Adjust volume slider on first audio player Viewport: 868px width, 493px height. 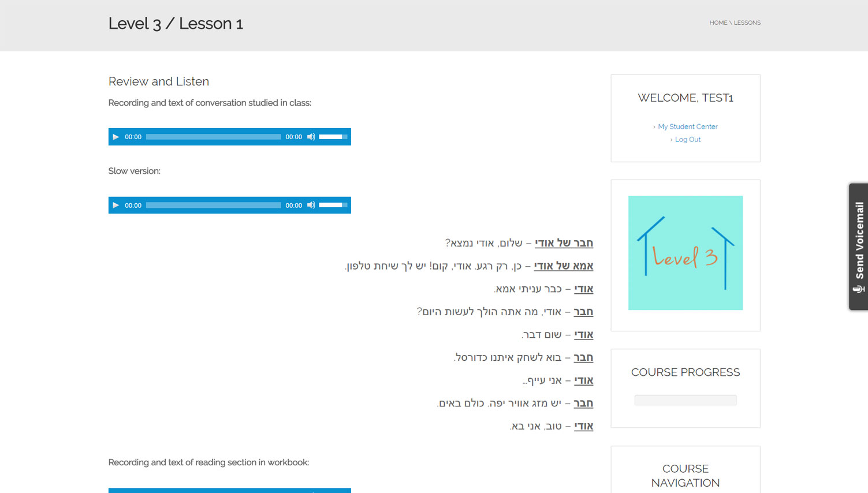[333, 137]
